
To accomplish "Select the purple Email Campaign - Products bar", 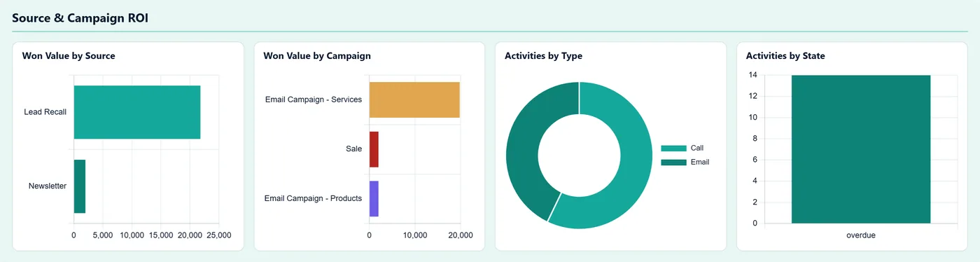I will click(374, 198).
